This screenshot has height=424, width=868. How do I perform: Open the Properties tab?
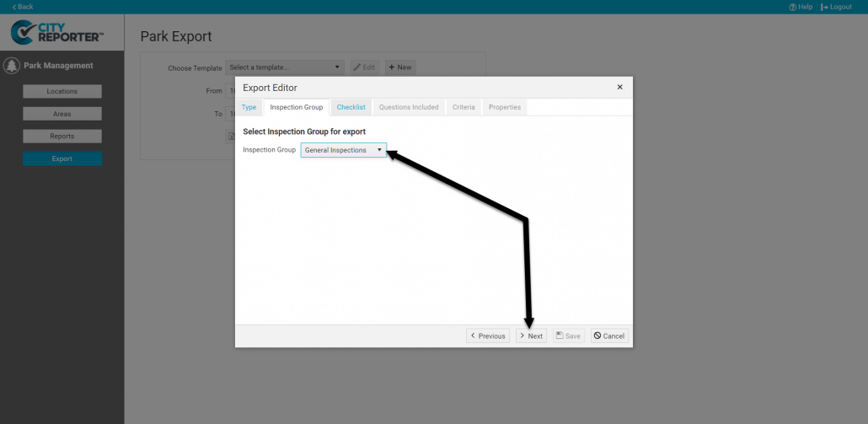pos(505,107)
